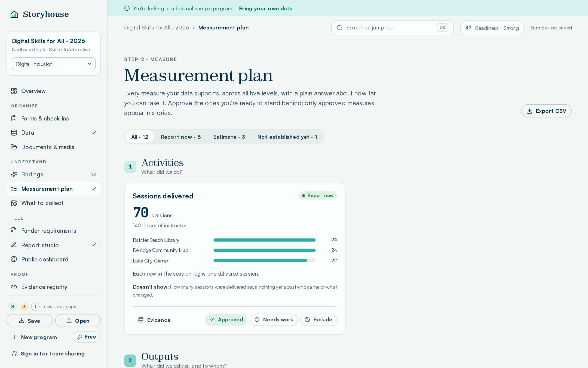Image resolution: width=588 pixels, height=368 pixels.
Task: Open What to collect
Action: pyautogui.click(x=54, y=203)
